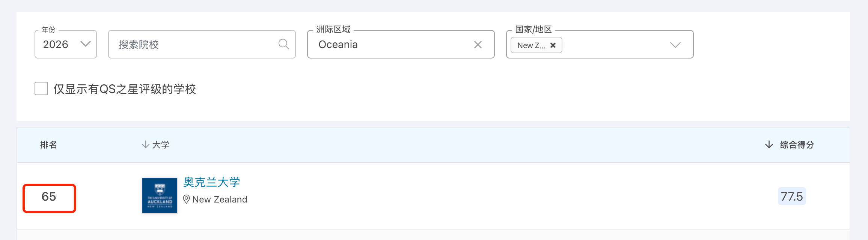Click the rank 65 cell
The height and width of the screenshot is (240, 868).
49,197
